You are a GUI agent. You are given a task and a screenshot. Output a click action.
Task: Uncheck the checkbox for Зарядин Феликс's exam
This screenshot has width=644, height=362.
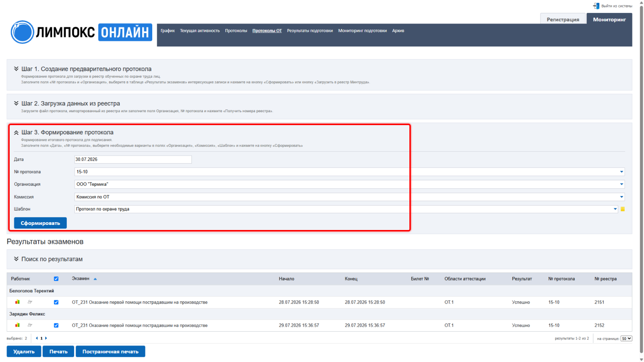click(56, 325)
